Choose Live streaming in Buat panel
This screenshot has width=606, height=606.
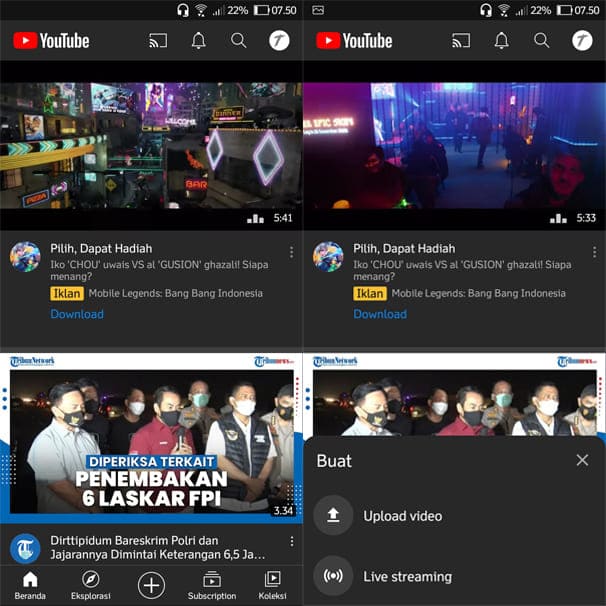(x=407, y=576)
